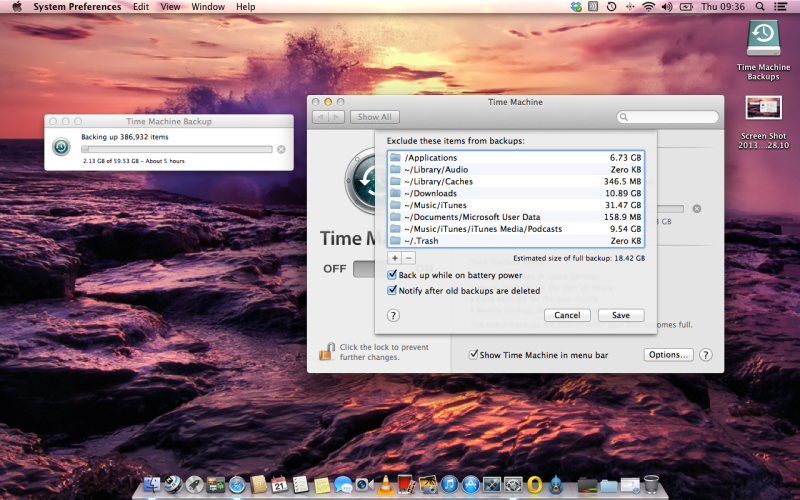Screen dimensions: 800x500
Task: Open the System Preferences menu
Action: pos(77,7)
